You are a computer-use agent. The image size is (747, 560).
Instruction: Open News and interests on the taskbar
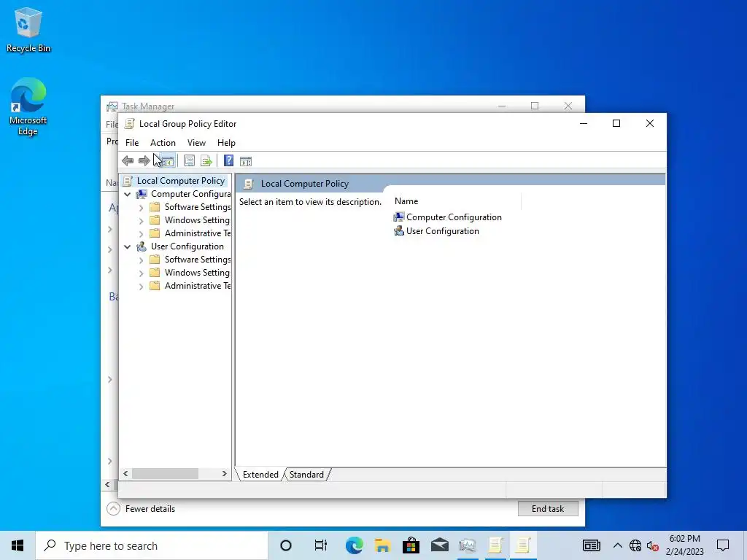click(x=591, y=545)
